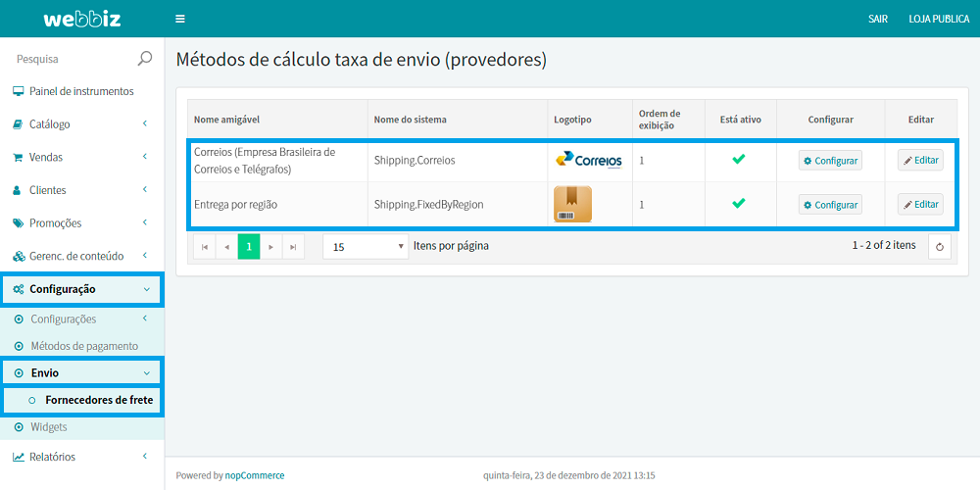This screenshot has width=980, height=490.
Task: Click the webbiz logo
Action: [x=81, y=19]
